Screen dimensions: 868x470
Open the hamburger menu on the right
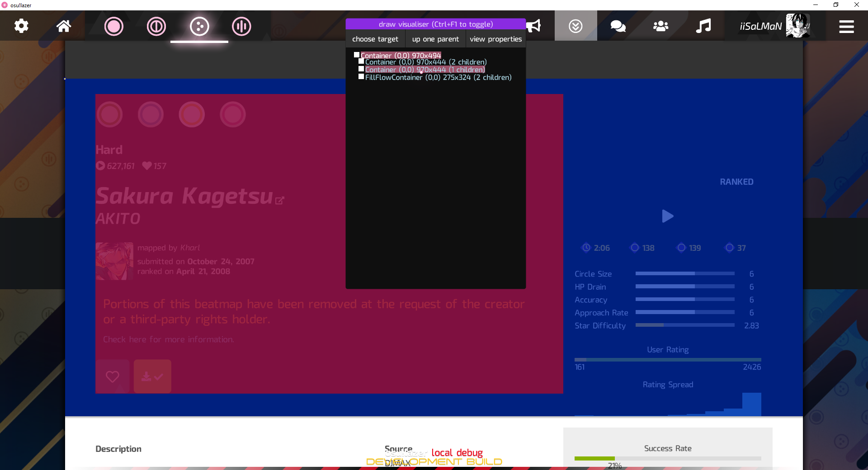point(847,26)
